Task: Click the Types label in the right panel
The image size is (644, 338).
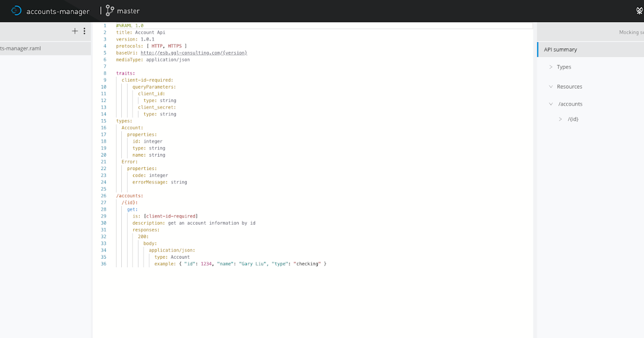Action: (x=564, y=67)
